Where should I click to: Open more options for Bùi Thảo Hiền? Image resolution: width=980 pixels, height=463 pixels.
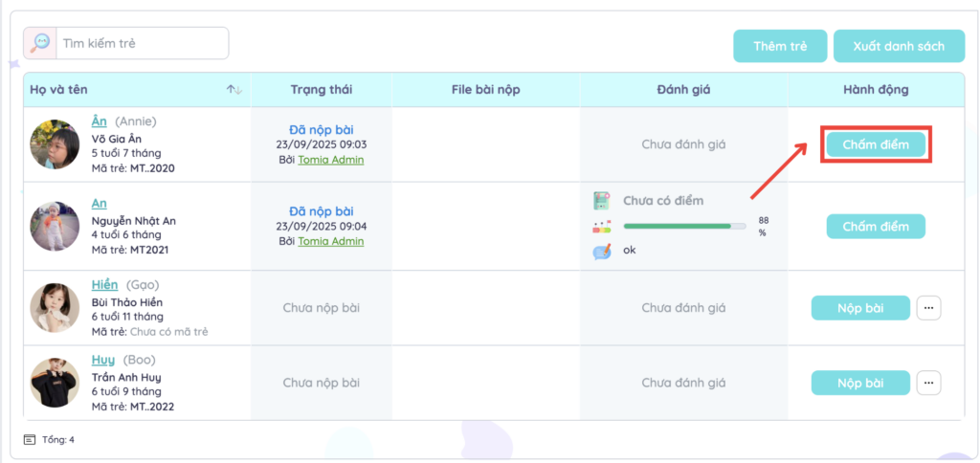pyautogui.click(x=928, y=308)
